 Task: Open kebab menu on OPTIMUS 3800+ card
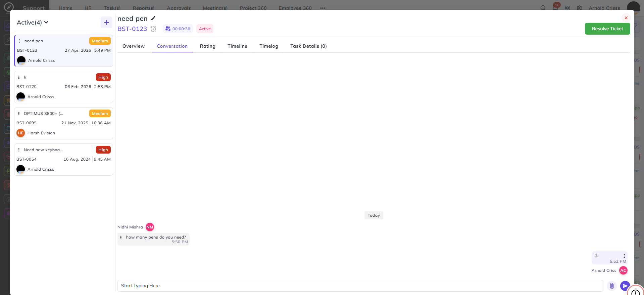(19, 114)
